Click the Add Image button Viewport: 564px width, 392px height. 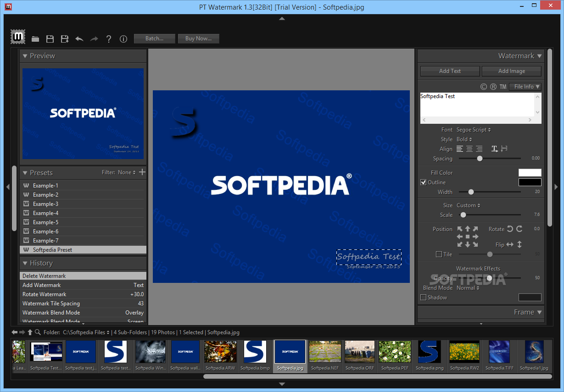512,71
